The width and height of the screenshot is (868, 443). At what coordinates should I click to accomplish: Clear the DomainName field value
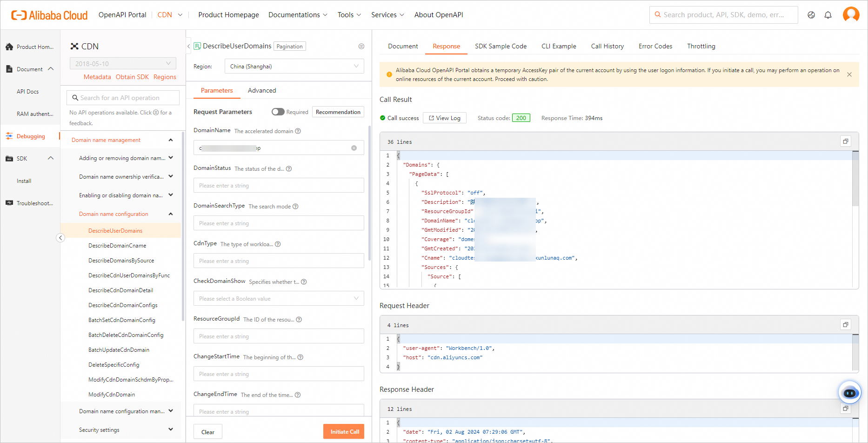[354, 148]
